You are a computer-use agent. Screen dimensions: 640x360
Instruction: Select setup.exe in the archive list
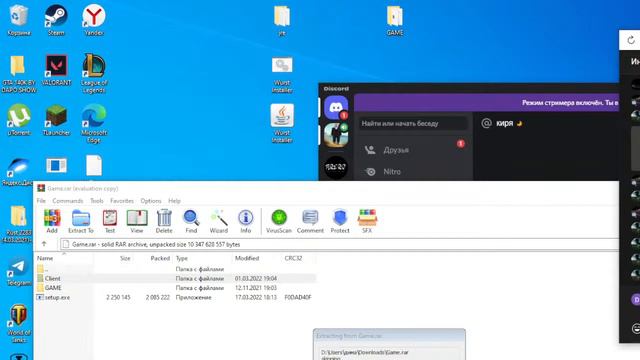(x=176, y=298)
